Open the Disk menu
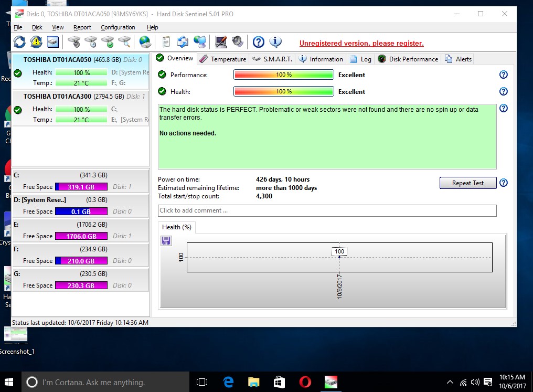This screenshot has height=392, width=533. click(x=37, y=27)
